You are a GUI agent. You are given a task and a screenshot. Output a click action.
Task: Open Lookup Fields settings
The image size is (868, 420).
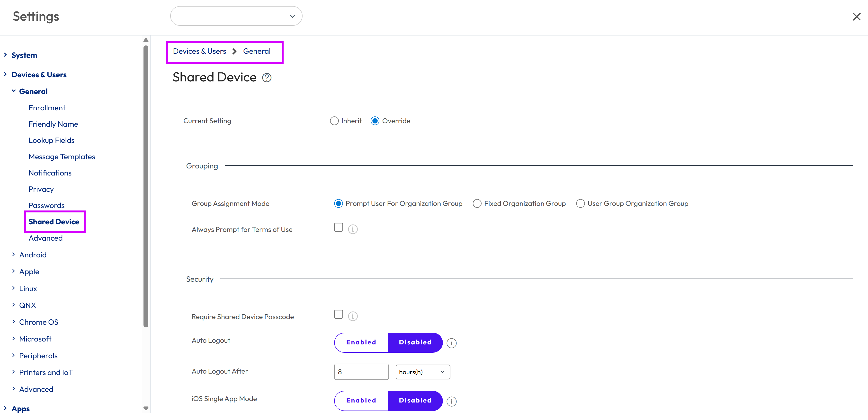click(52, 140)
